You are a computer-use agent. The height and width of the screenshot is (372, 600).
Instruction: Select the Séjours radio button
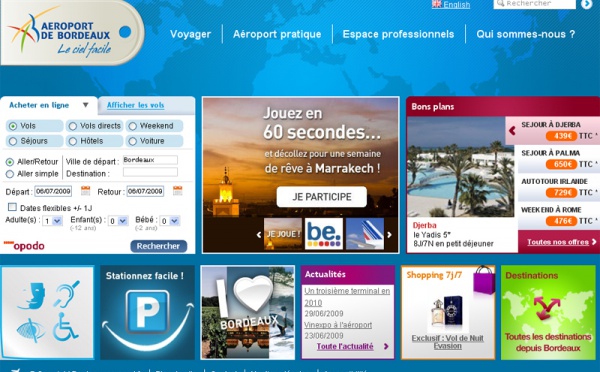pyautogui.click(x=13, y=141)
